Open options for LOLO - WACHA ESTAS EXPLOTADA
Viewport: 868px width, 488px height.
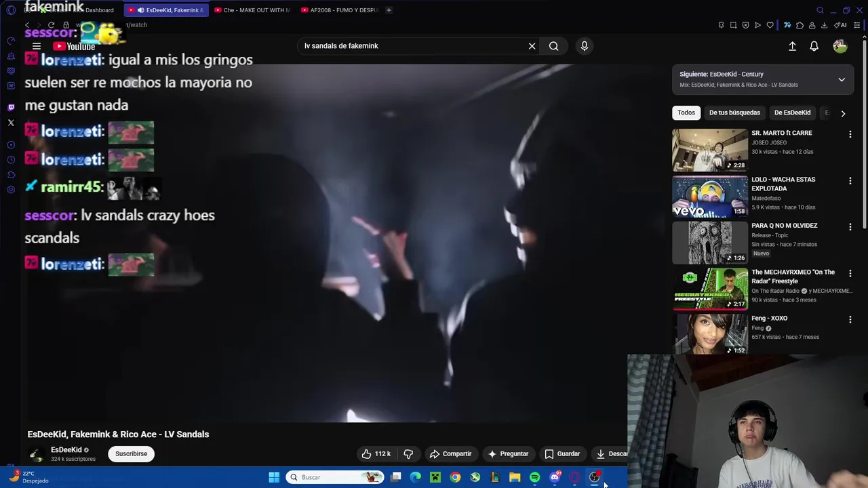pos(850,181)
